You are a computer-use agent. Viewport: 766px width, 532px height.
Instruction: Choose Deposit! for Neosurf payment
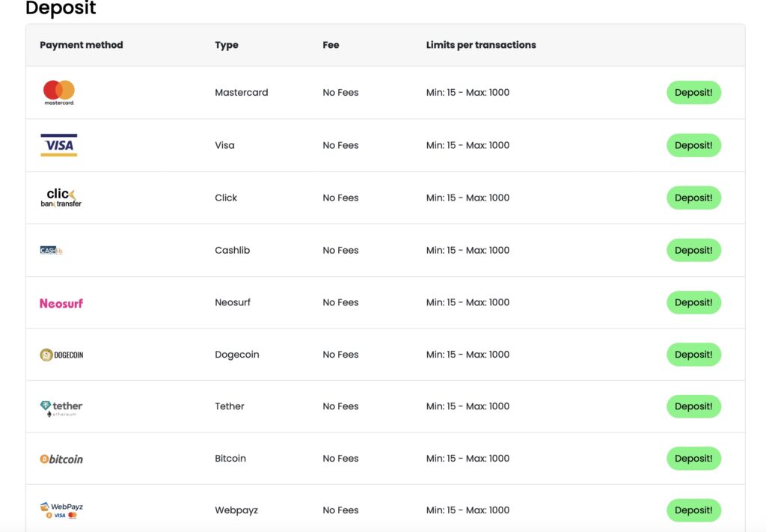click(693, 302)
